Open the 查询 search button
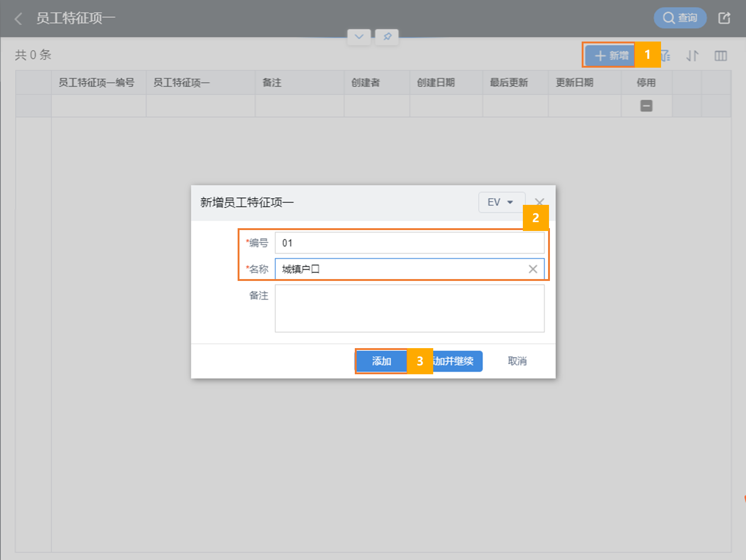Viewport: 746px width, 560px height. pos(680,18)
